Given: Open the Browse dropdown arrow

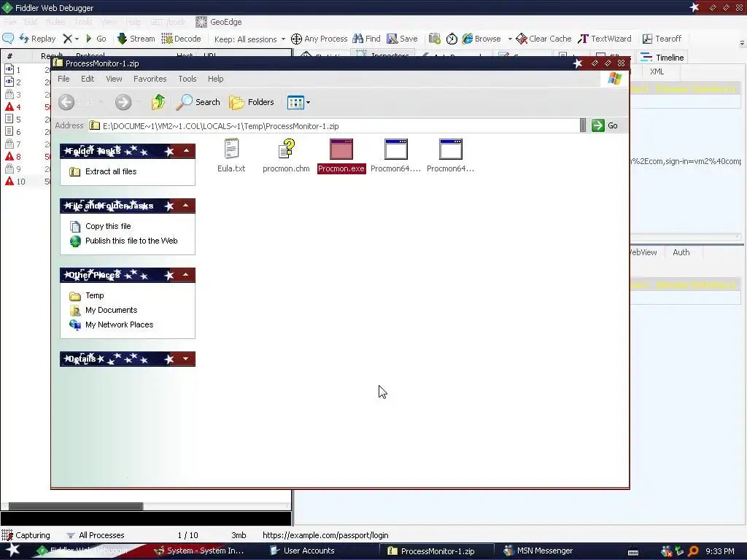Looking at the screenshot, I should pyautogui.click(x=510, y=39).
